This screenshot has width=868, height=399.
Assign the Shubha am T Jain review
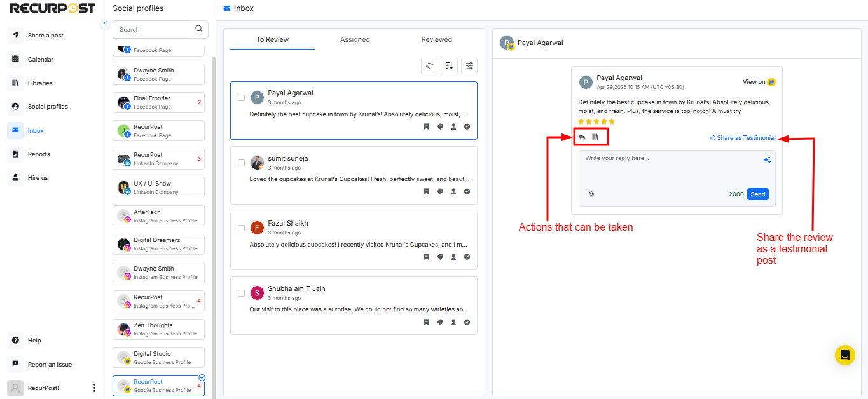453,322
